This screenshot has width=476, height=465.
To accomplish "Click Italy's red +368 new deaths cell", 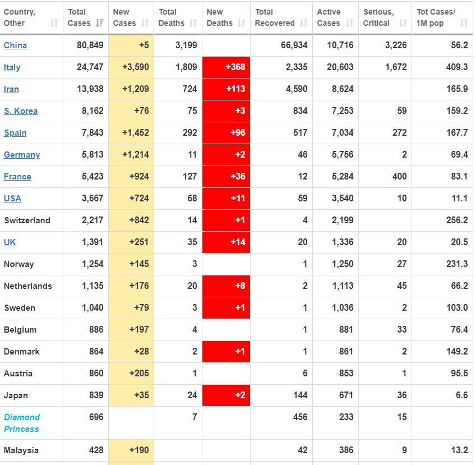I will [226, 67].
